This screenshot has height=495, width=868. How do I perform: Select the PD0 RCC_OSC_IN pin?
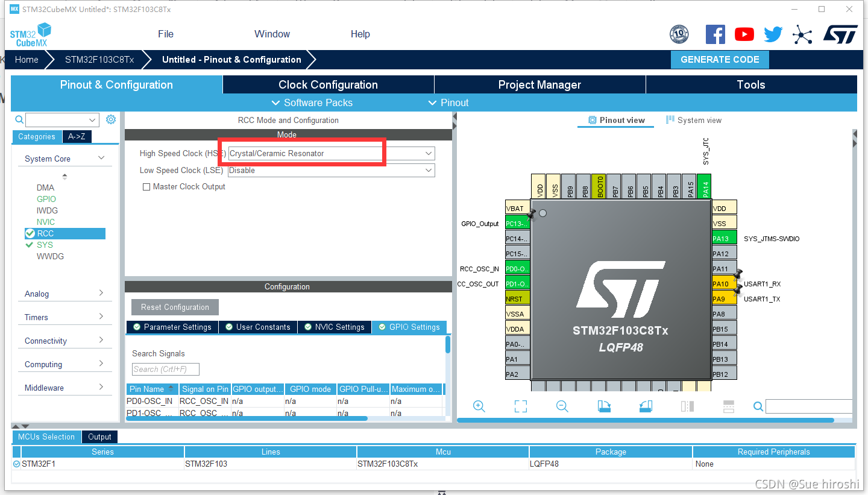tap(517, 269)
